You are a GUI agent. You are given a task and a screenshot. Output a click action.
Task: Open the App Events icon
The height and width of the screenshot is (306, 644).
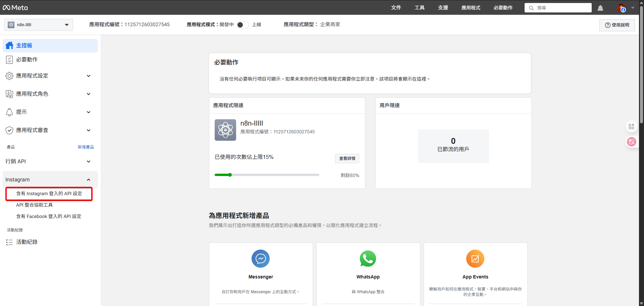point(475,259)
